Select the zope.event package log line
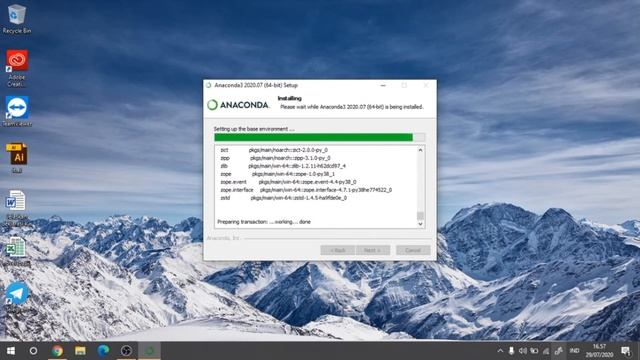This screenshot has width=640, height=360. (288, 182)
